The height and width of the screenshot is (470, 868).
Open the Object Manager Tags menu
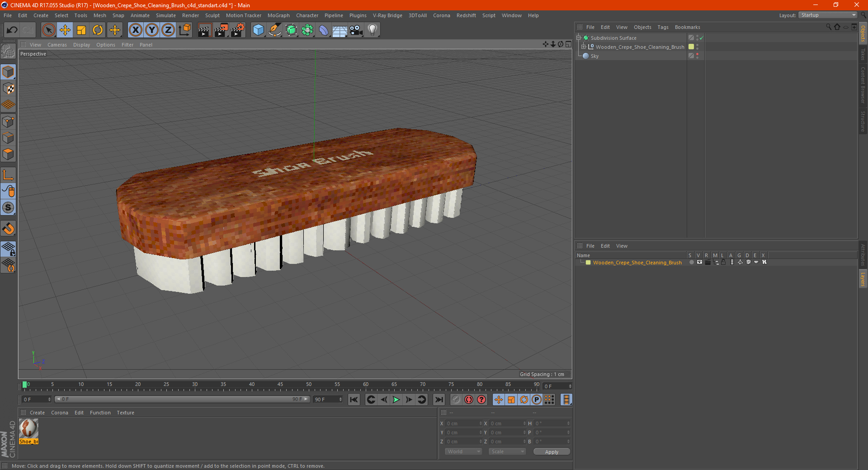pos(663,27)
